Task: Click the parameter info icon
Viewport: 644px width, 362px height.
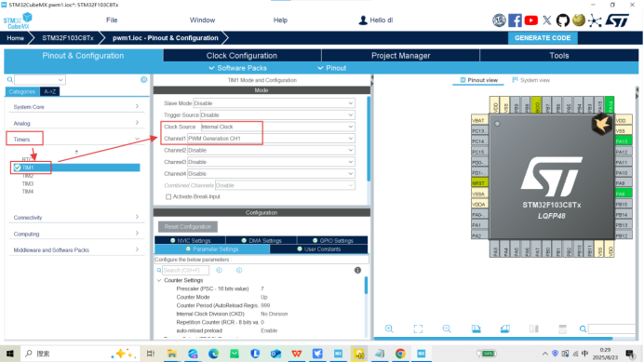Action: point(357,270)
